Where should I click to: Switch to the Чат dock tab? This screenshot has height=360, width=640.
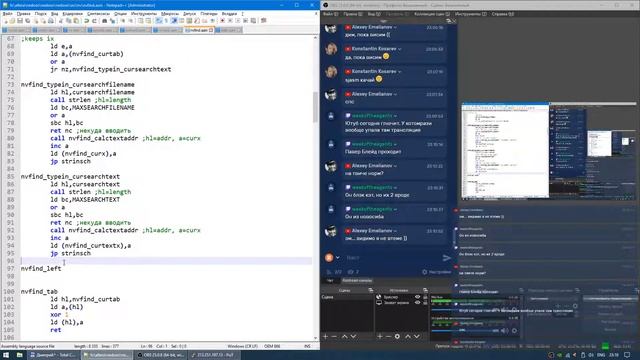[330, 280]
